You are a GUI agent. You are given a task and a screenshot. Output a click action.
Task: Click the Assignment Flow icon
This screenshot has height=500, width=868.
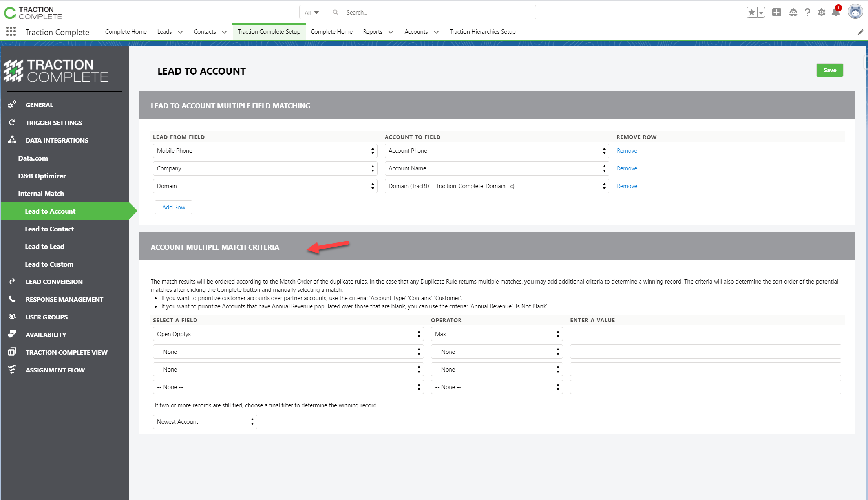(12, 370)
